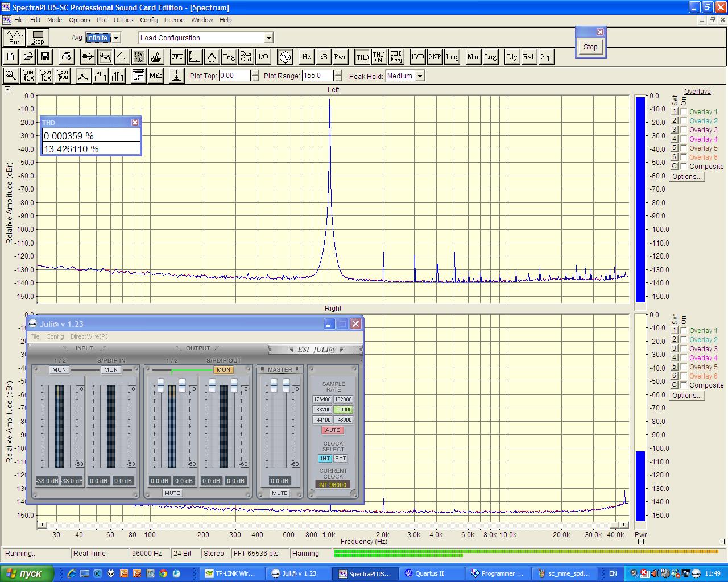Click the THD+N measurement icon
Viewport: 728px width, 582px height.
[379, 57]
